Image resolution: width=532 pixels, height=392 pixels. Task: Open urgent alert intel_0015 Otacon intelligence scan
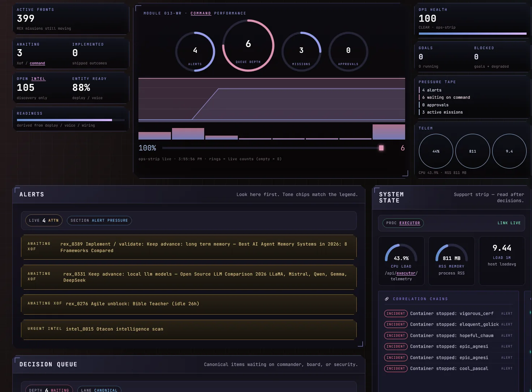[189, 329]
